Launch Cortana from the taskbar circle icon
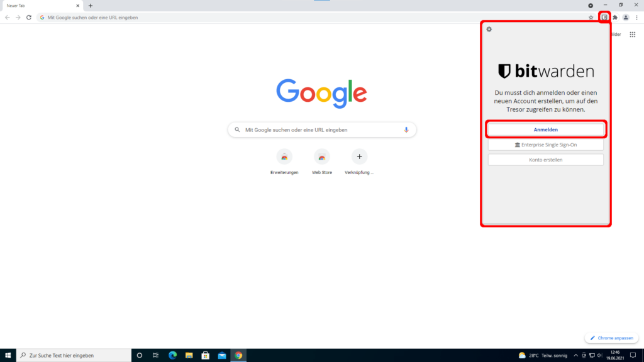This screenshot has width=644, height=362. click(139, 356)
